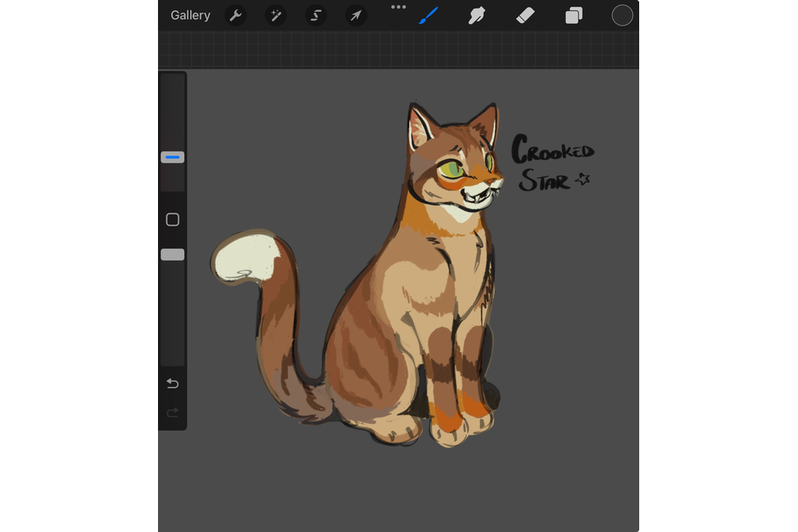
Task: Tap the cat's green eye on canvas
Action: [452, 169]
